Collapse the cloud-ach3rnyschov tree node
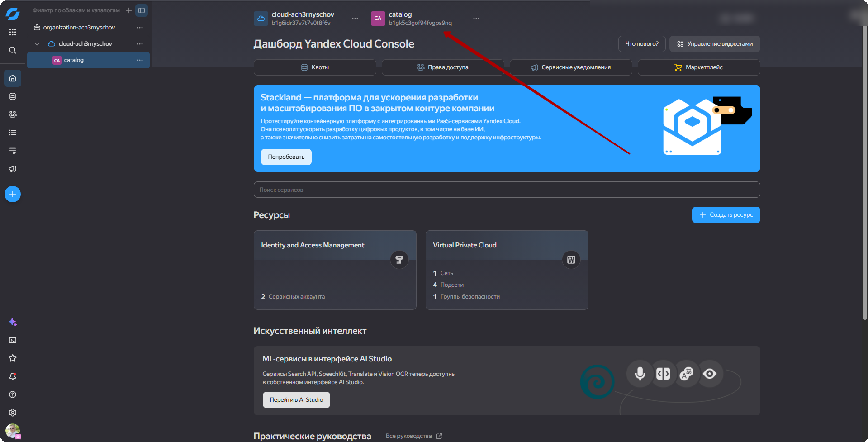This screenshot has height=442, width=868. (x=37, y=44)
